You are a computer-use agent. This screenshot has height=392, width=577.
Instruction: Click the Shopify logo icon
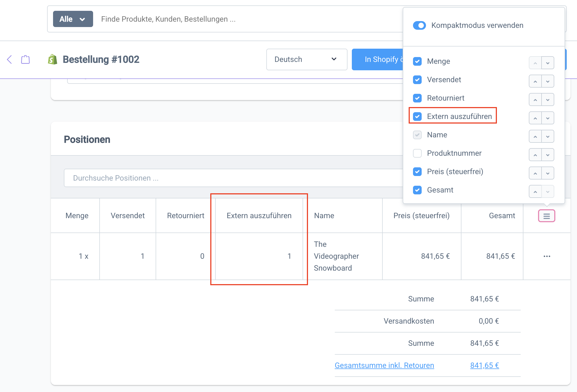[53, 59]
